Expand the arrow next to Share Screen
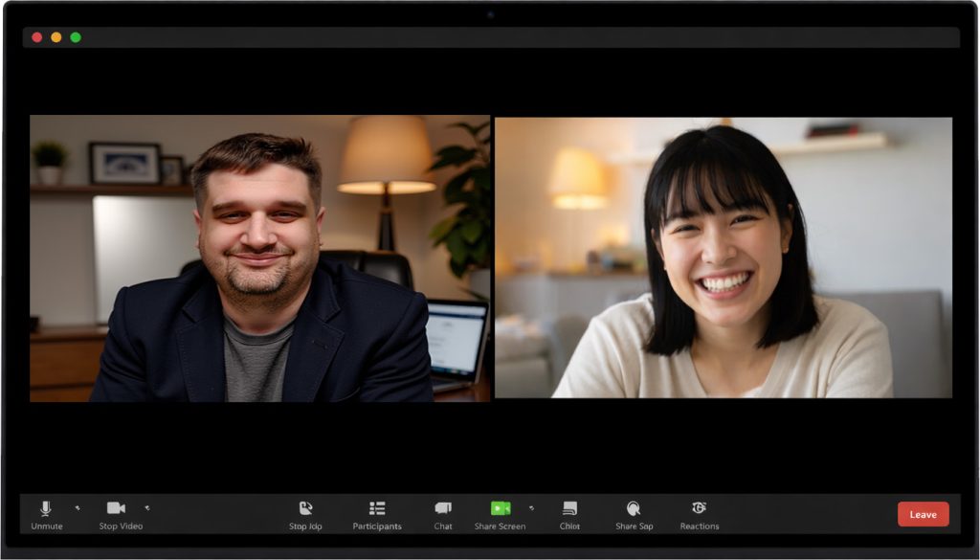Viewport: 980px width, 560px height. pos(531,508)
